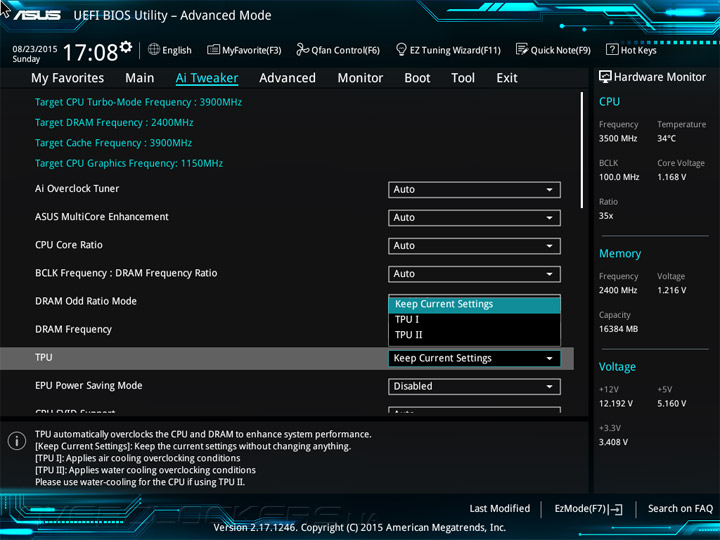Click the settings list scrollbar thumb

582,150
